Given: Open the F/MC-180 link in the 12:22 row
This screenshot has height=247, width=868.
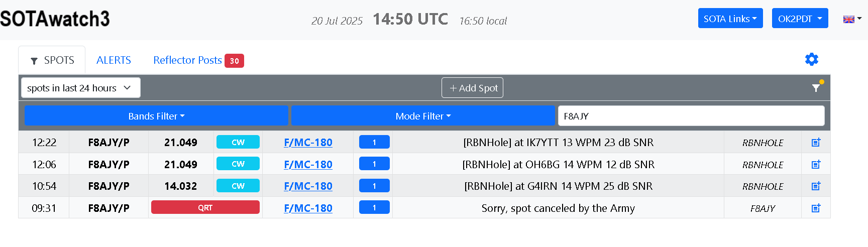Looking at the screenshot, I should 308,143.
